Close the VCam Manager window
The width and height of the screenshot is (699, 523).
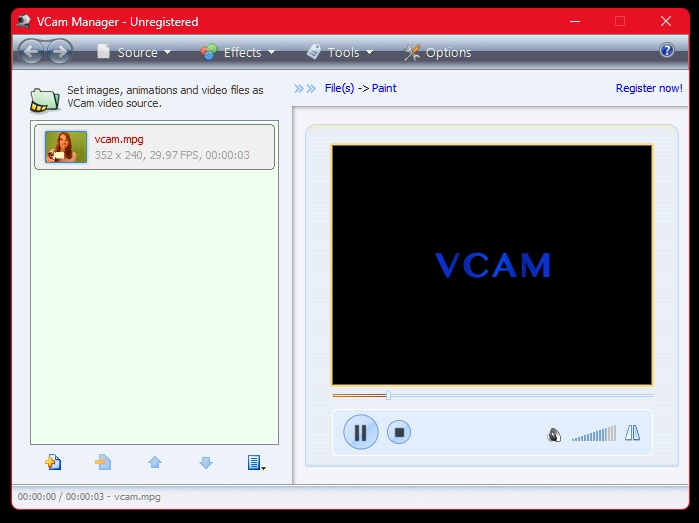pyautogui.click(x=666, y=21)
